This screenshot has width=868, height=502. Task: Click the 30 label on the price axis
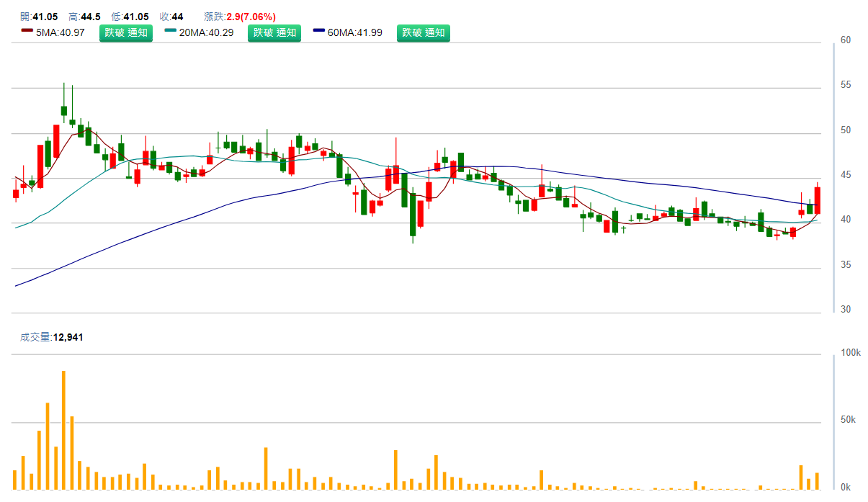(846, 310)
